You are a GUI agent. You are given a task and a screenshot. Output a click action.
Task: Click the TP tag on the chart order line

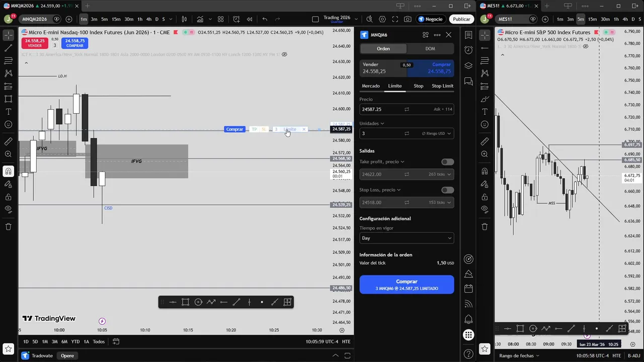pyautogui.click(x=254, y=129)
